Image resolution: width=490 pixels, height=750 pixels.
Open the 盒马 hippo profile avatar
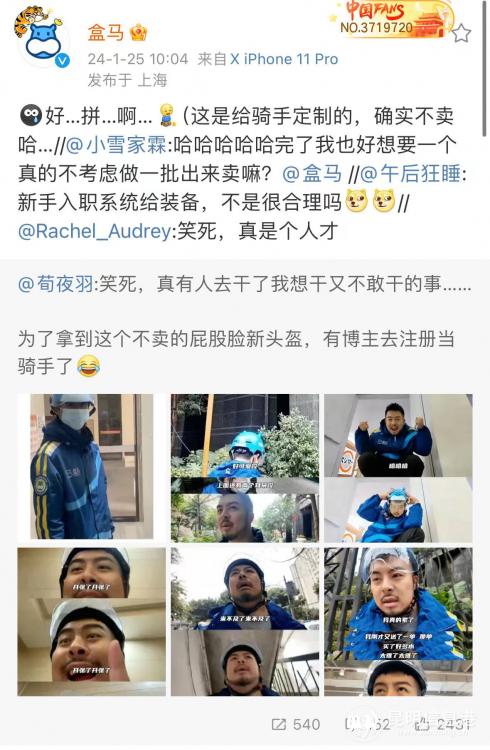pos(41,39)
